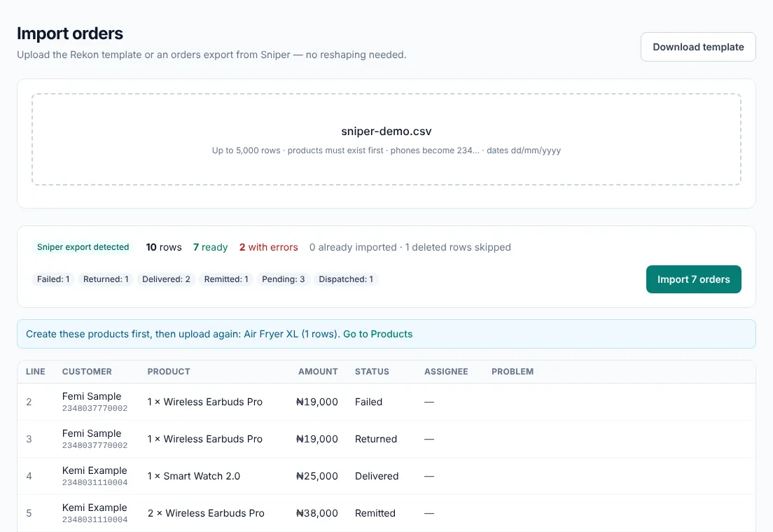Select the Failed: 1 status chip
Viewport: 773px width, 532px height.
(x=53, y=279)
